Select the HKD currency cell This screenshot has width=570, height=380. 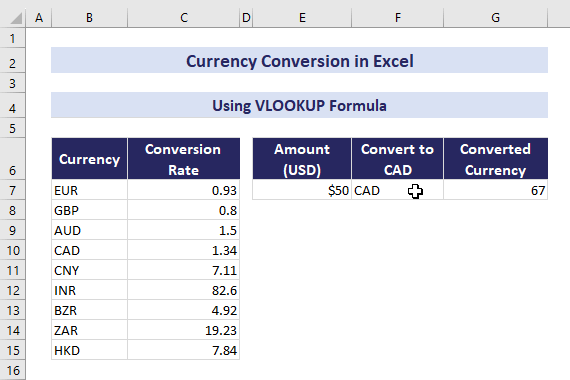[89, 349]
